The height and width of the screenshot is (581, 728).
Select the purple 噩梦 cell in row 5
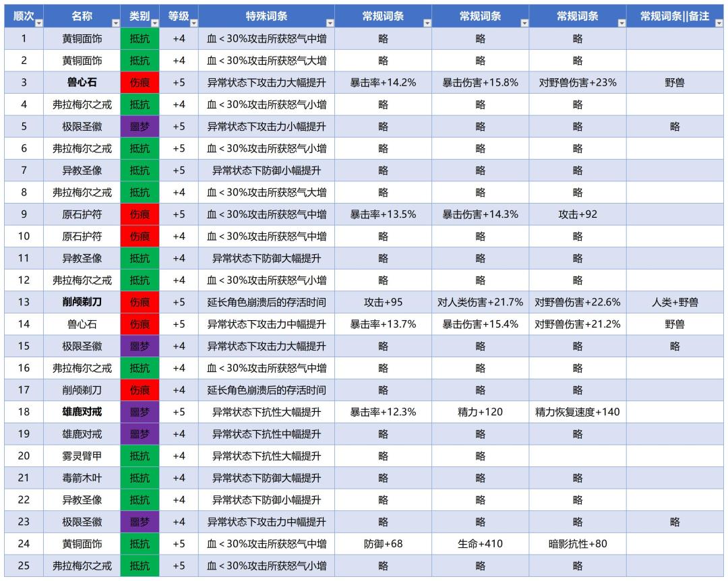pos(140,126)
